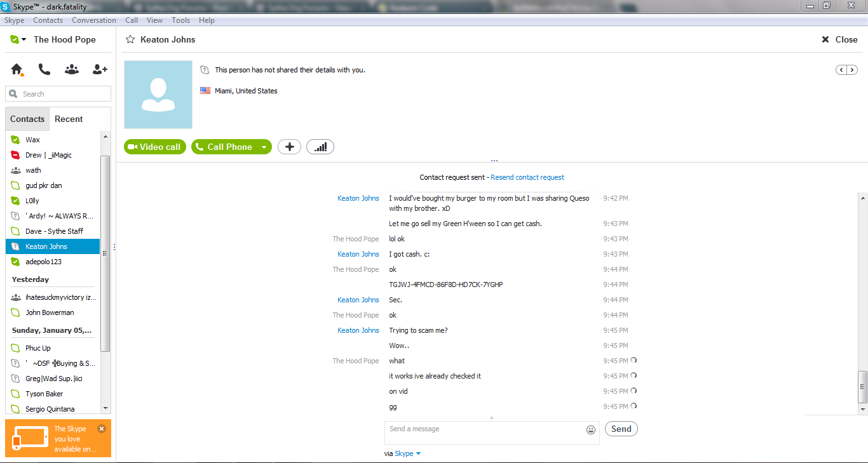Click the status icon for gud pkr dan
Viewport: 868px width, 463px height.
16,185
